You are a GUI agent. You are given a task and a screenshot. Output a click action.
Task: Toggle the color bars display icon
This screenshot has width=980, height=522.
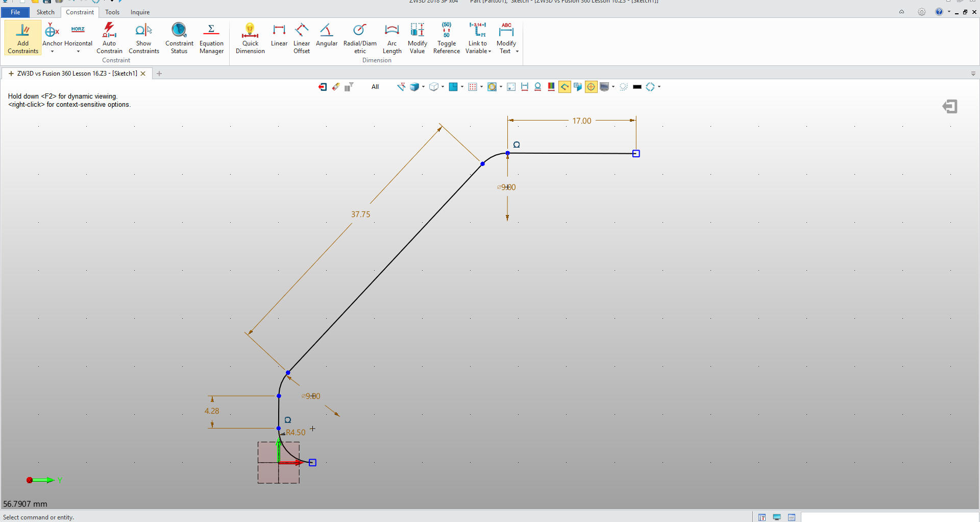tap(551, 87)
